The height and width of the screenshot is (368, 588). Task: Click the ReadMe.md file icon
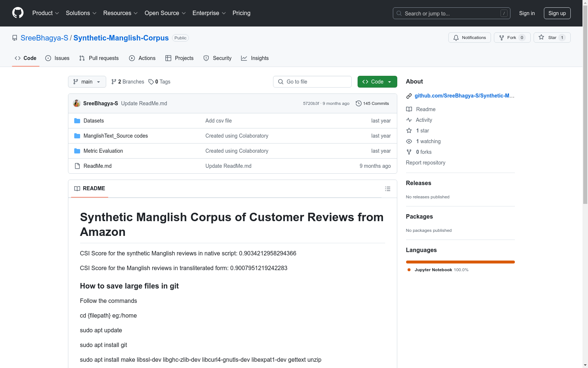77,166
